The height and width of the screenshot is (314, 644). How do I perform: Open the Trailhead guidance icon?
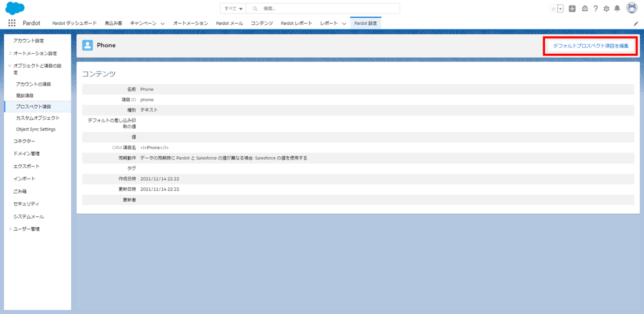584,9
